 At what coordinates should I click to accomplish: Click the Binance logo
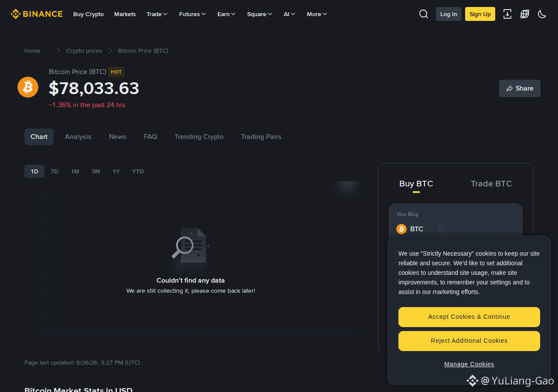pos(37,14)
